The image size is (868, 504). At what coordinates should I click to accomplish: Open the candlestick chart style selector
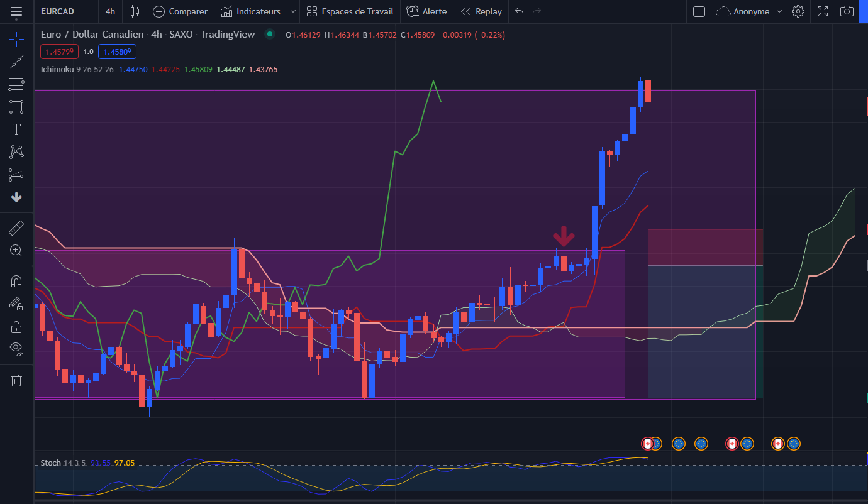click(x=134, y=11)
